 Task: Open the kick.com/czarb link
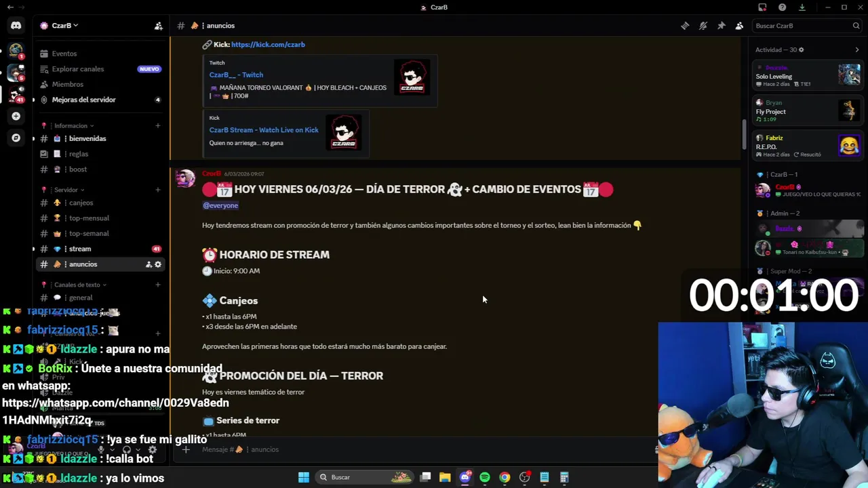pos(268,44)
